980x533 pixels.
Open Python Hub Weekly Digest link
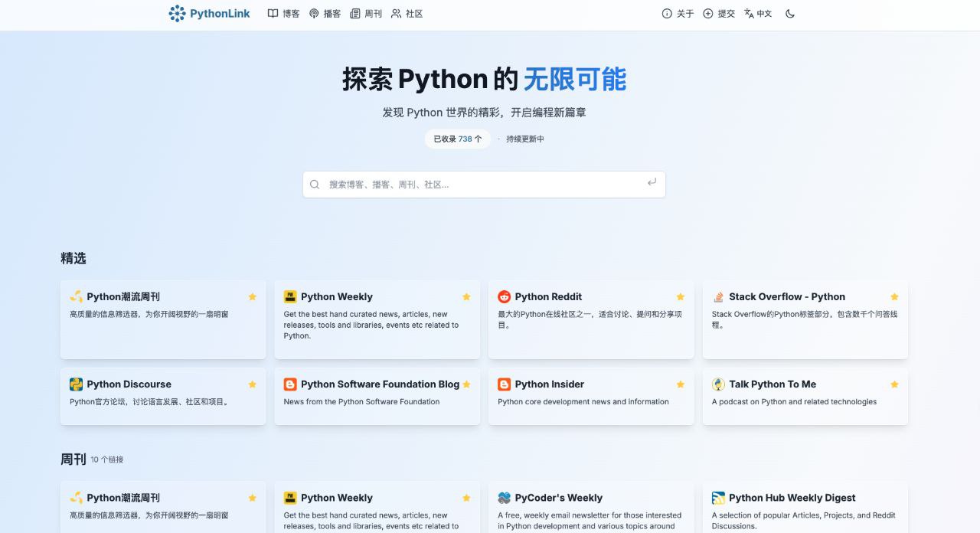[792, 498]
